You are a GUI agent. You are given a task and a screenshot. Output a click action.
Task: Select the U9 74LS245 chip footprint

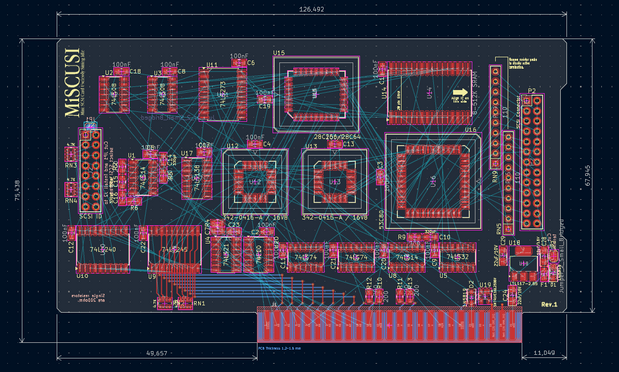[174, 250]
